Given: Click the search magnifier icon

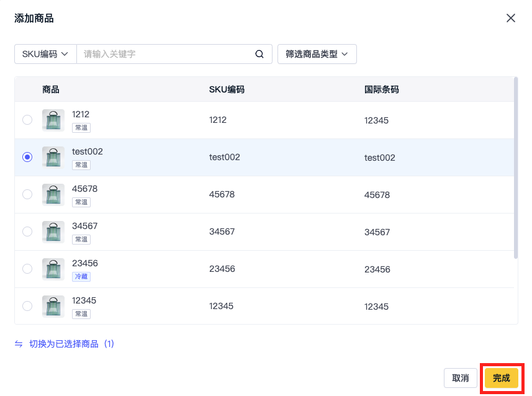Looking at the screenshot, I should click(259, 54).
